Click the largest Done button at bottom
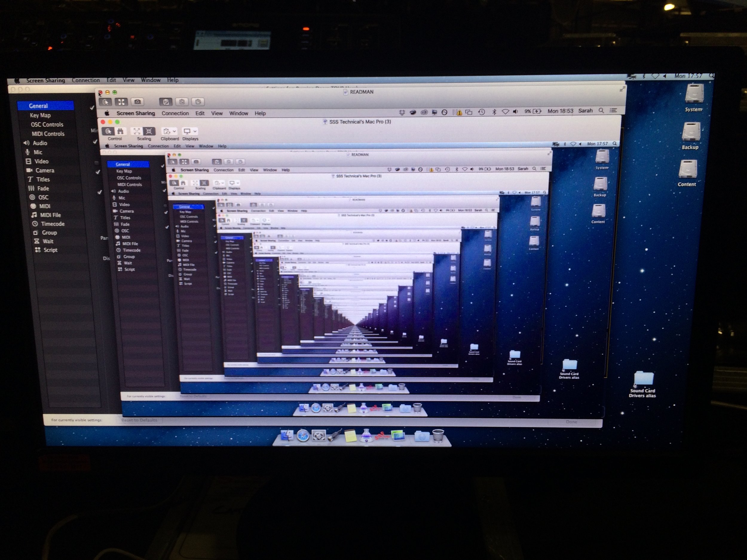747x560 pixels. click(x=571, y=422)
